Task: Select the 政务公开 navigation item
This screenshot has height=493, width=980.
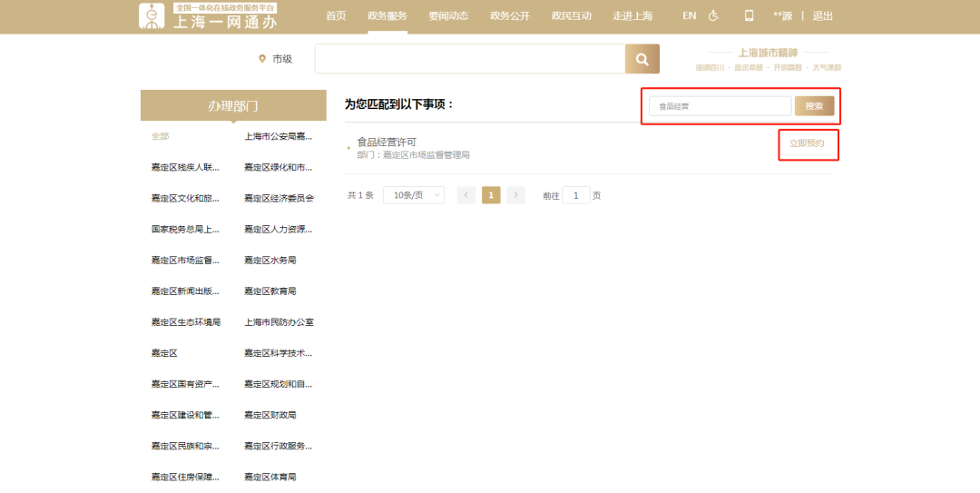Action: click(509, 15)
